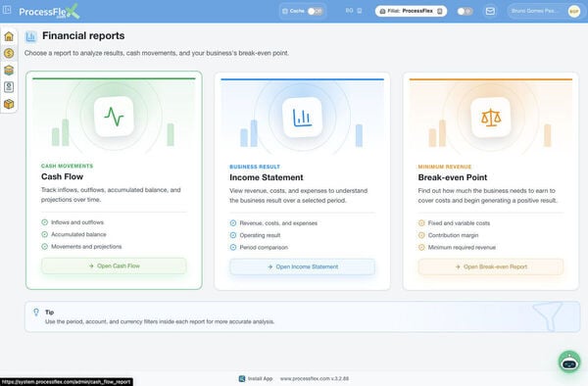Screen dimensions: 588x386
Task: Click the www.processflex.com footer link
Action: click(x=315, y=378)
